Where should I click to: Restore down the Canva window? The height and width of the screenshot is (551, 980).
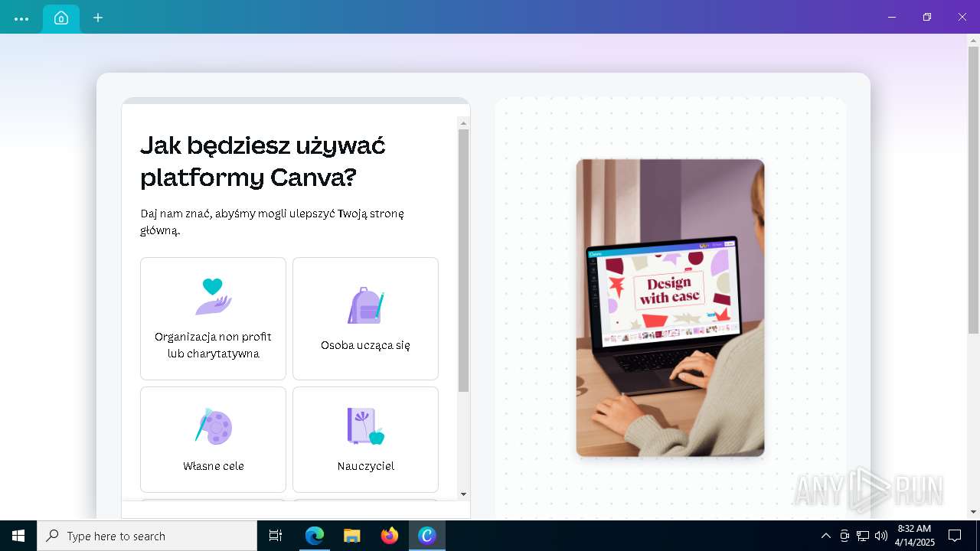[926, 17]
